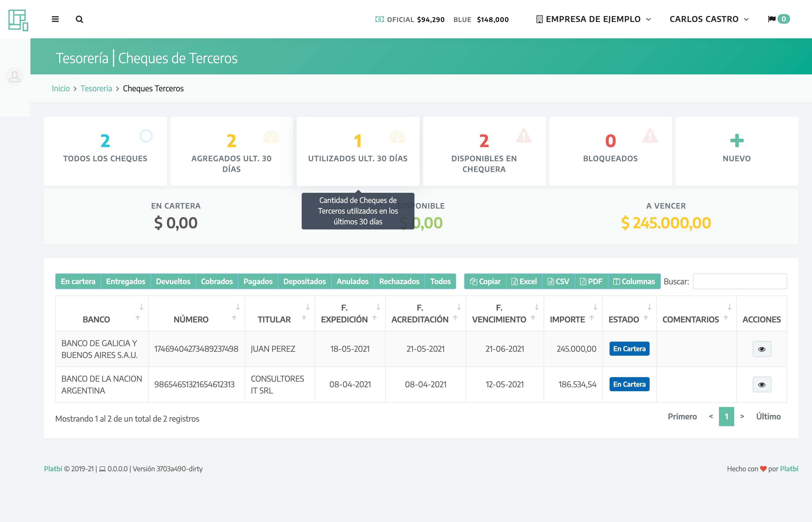812x522 pixels.
Task: Click EN CARTERA amount $ 0,00
Action: [x=176, y=223]
